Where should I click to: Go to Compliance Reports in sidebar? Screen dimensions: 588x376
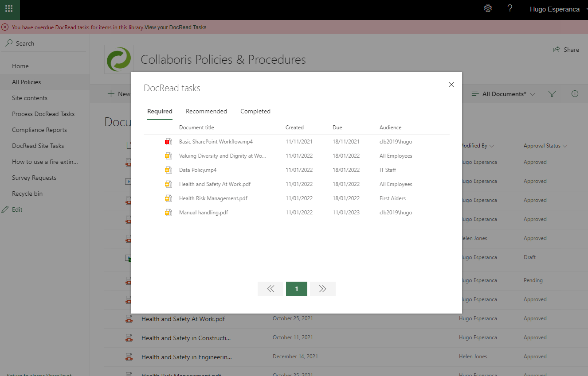tap(39, 130)
